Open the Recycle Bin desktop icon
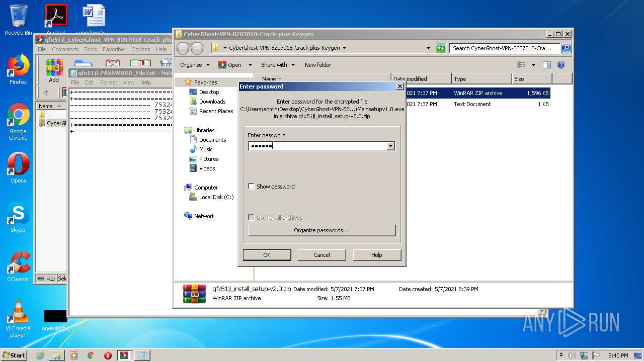Viewport: 644px width, 362px height. (18, 19)
